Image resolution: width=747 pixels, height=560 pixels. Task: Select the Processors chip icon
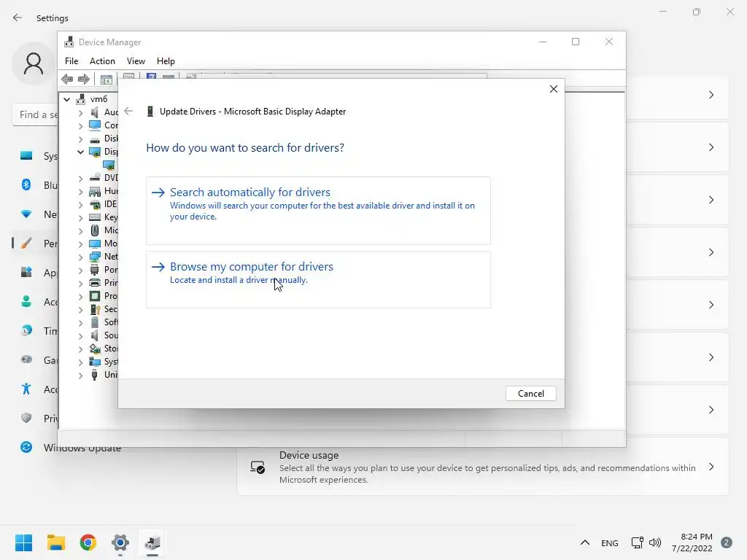95,296
